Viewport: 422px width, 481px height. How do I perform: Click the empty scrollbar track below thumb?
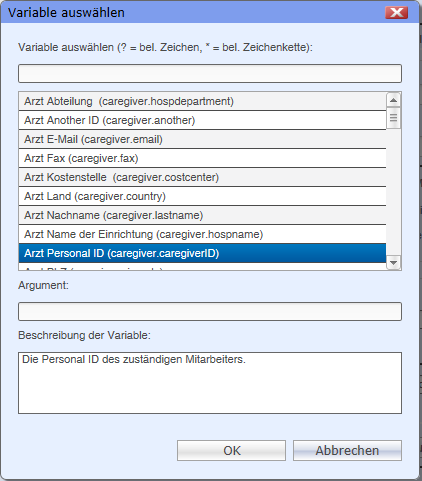coord(393,192)
